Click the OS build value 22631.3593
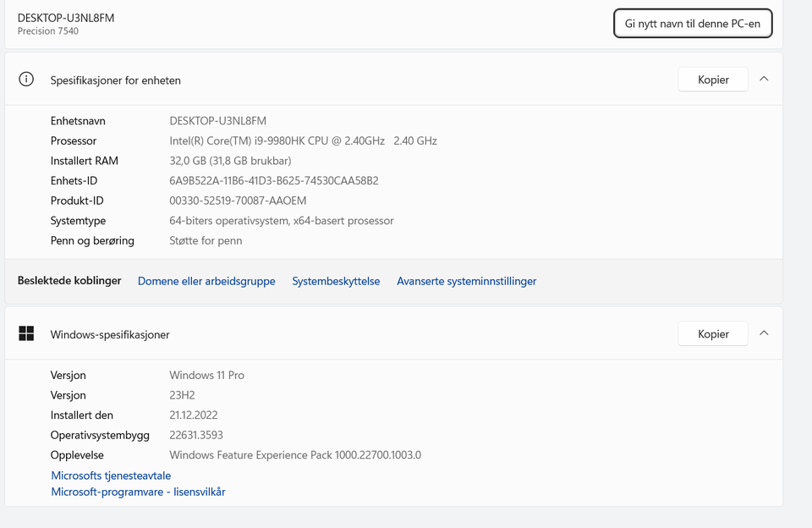Screen dimensions: 812x528 tap(196, 435)
